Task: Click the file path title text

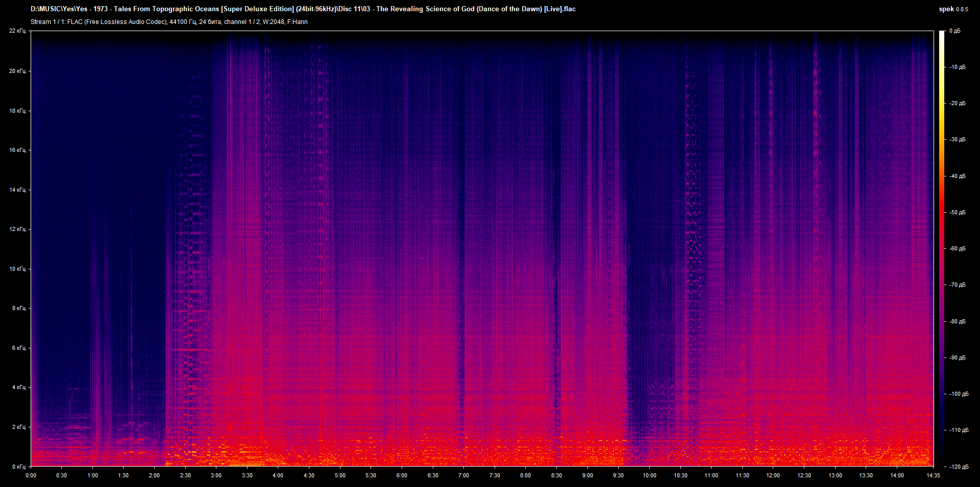Action: (303, 9)
